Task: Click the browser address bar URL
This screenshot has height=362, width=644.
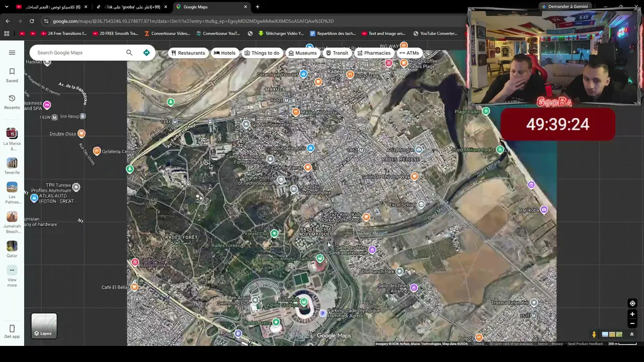Action: (193, 21)
